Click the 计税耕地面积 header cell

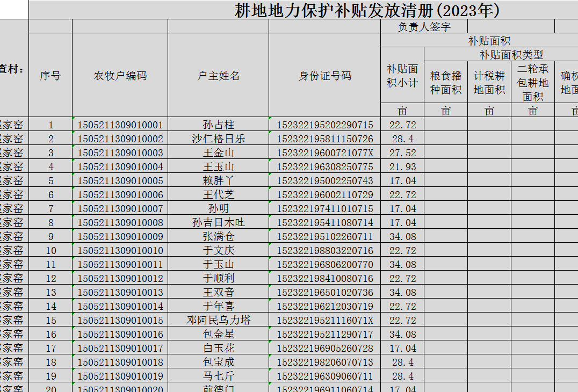489,83
